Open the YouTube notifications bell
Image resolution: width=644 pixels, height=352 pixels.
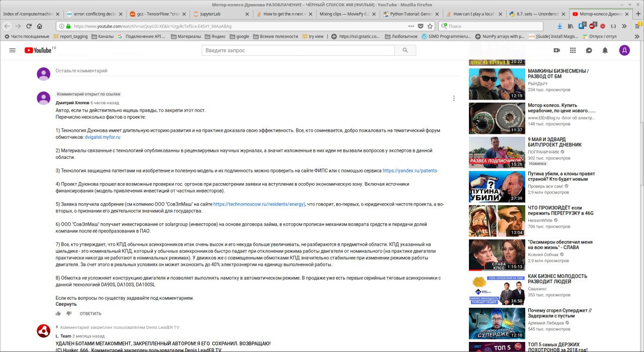[x=605, y=50]
